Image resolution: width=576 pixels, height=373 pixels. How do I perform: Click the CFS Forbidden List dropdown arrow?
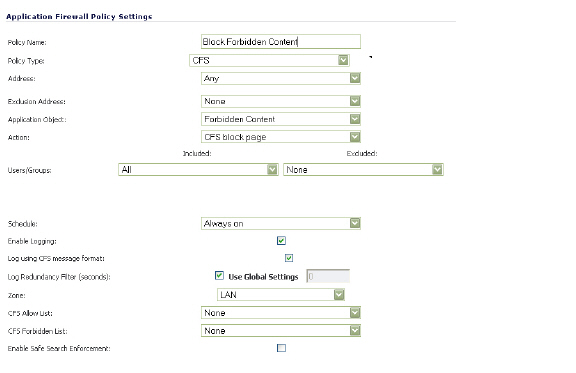[355, 331]
